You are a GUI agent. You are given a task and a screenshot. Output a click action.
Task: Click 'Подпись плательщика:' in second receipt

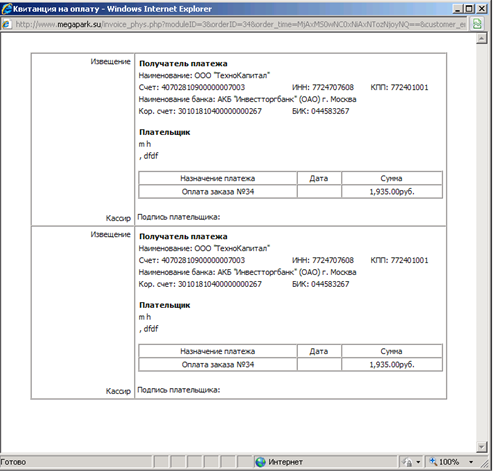[x=179, y=390]
